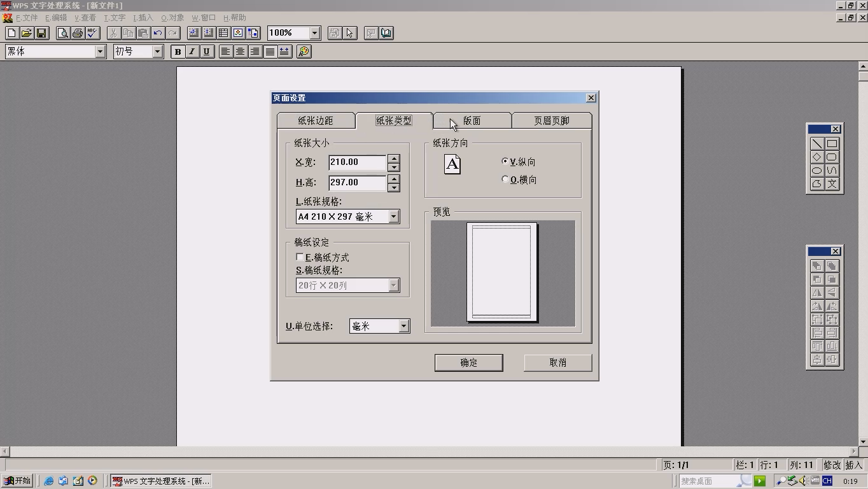Click the 高 height input field
This screenshot has width=868, height=489.
click(358, 183)
